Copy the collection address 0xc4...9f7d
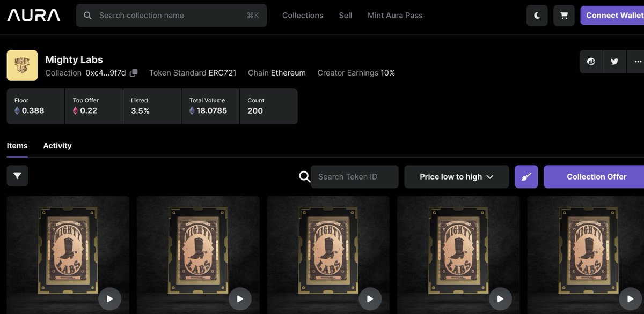 134,73
